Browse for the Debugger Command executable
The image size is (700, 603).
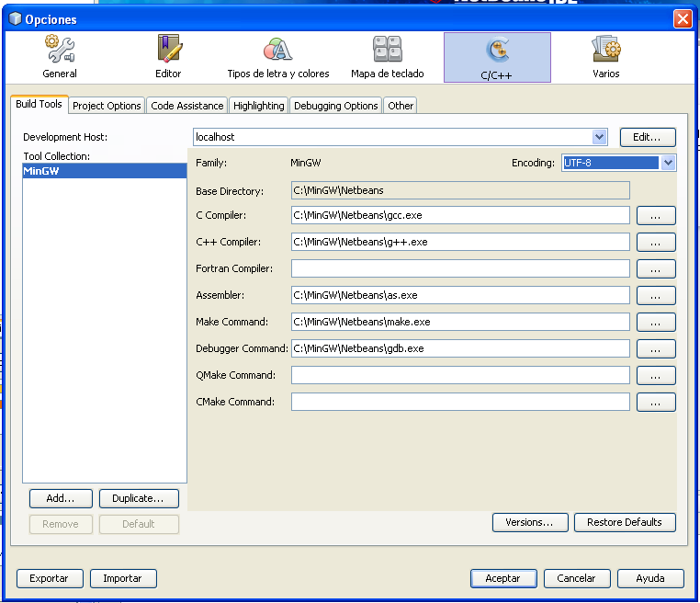[656, 349]
